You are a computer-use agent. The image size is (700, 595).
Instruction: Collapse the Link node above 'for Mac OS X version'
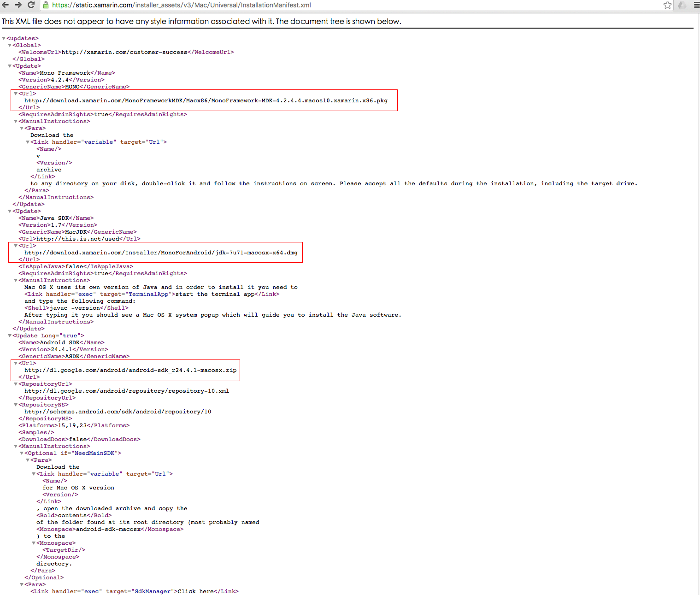(x=34, y=474)
